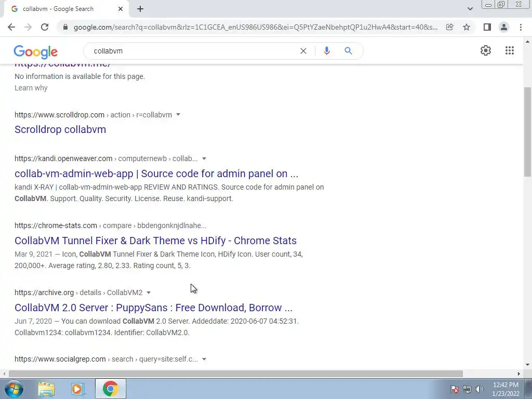532x399 pixels.
Task: Close the collabvm Google Search tab
Action: 121,9
